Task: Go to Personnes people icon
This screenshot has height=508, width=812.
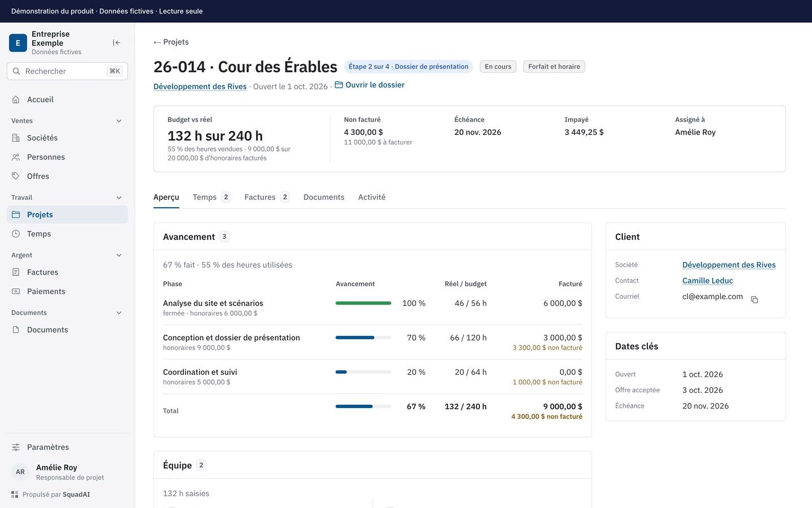Action: click(16, 157)
